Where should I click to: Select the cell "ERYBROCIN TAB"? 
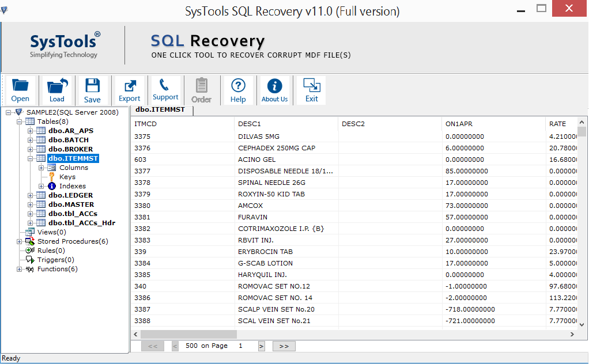point(286,252)
